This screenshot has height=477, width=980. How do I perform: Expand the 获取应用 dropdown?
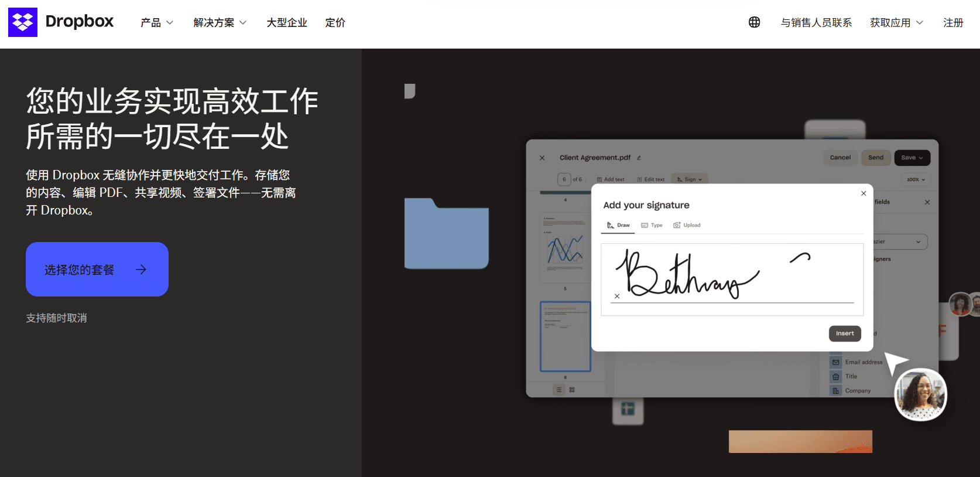[896, 23]
